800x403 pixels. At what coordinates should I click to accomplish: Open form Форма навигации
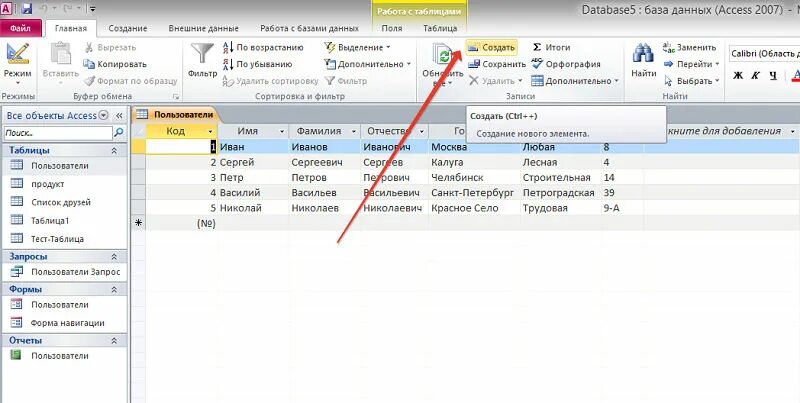pos(65,323)
